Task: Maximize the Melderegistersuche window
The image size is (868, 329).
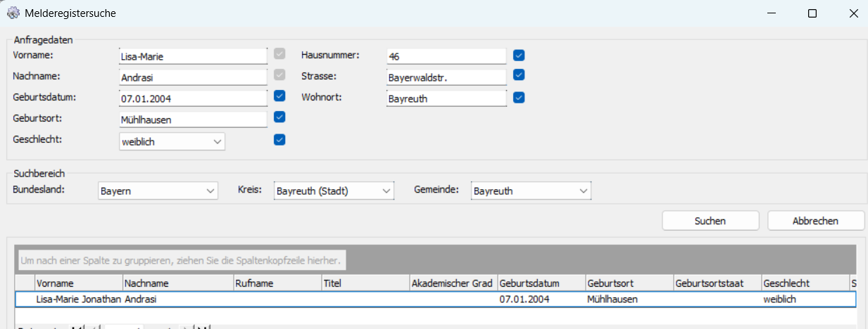Action: (812, 13)
